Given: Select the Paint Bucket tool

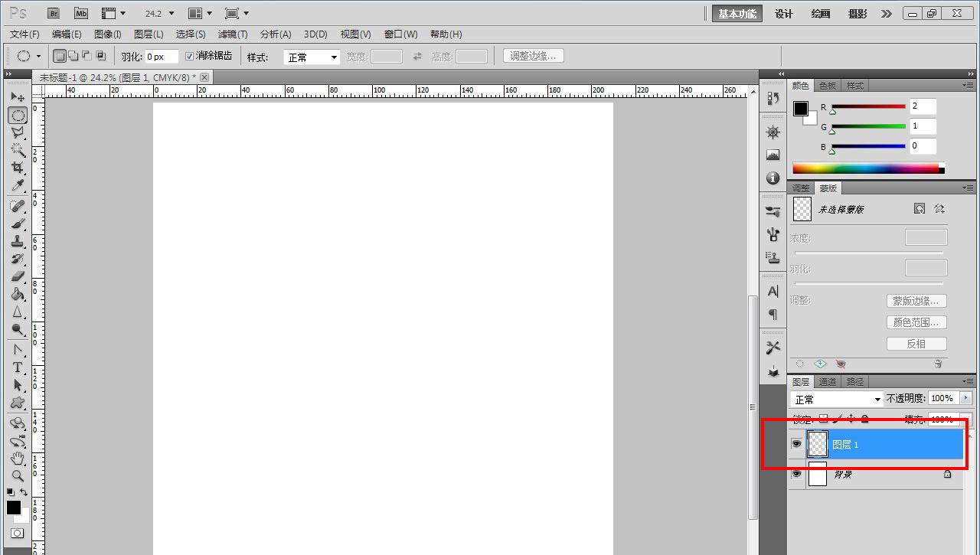Looking at the screenshot, I should click(18, 294).
